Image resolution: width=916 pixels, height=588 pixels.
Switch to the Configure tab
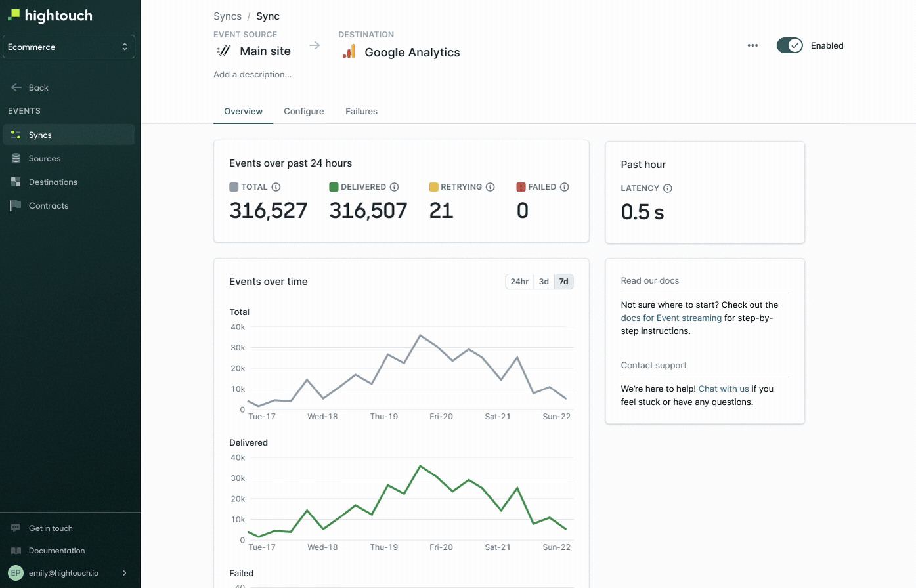pos(303,111)
